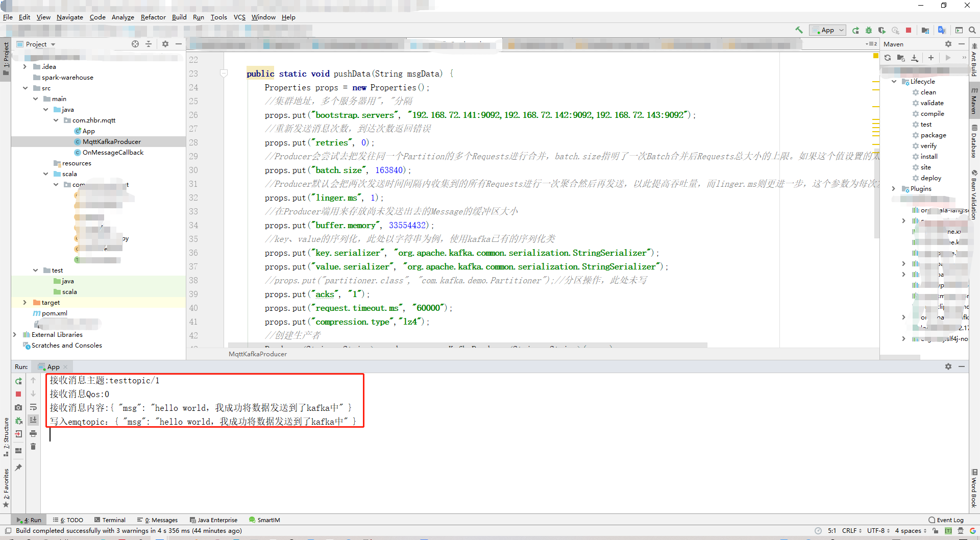Open OnMessageCallback class in Project tree
Image resolution: width=980 pixels, height=540 pixels.
click(113, 152)
